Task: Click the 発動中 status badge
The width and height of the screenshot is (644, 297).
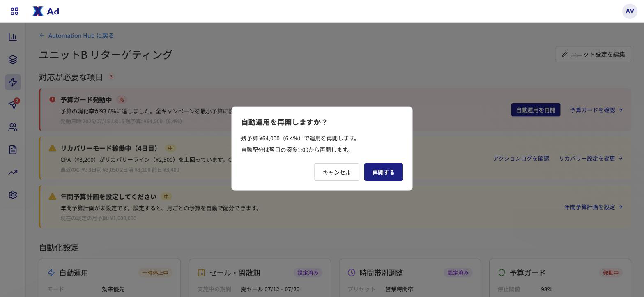Action: click(x=611, y=273)
